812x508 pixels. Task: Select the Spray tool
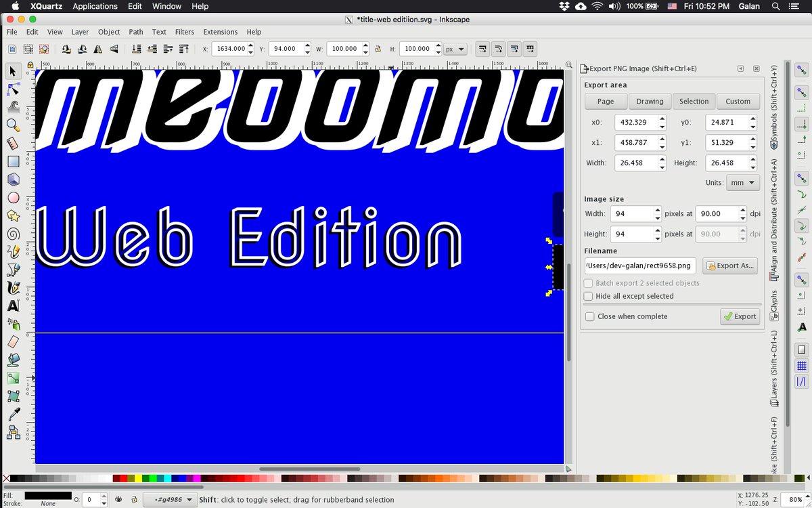coord(13,324)
